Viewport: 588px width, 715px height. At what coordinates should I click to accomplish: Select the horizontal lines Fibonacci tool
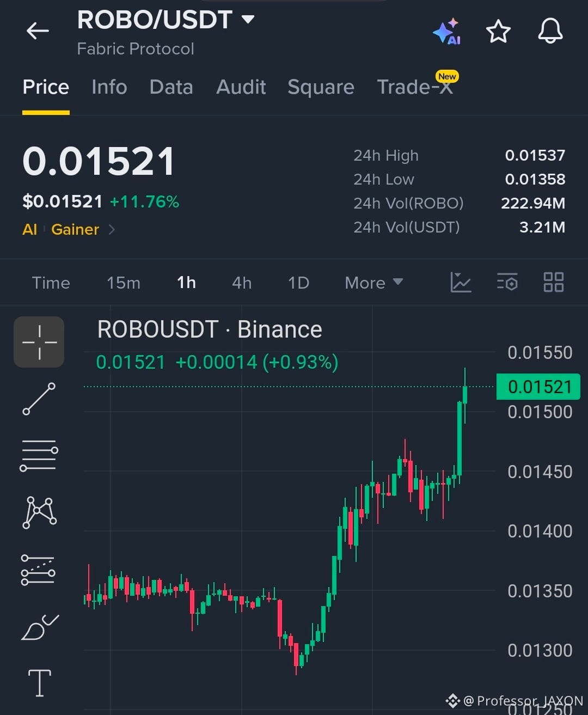click(x=39, y=455)
